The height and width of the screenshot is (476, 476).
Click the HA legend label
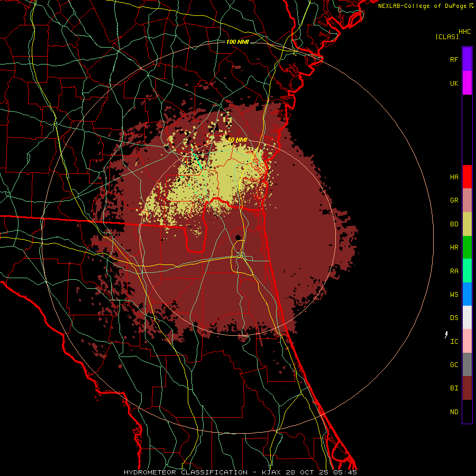click(454, 177)
